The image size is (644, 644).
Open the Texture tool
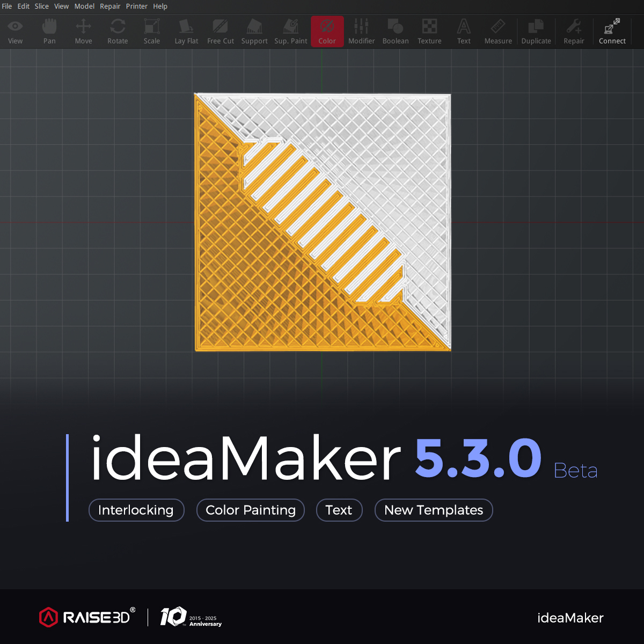[429, 32]
